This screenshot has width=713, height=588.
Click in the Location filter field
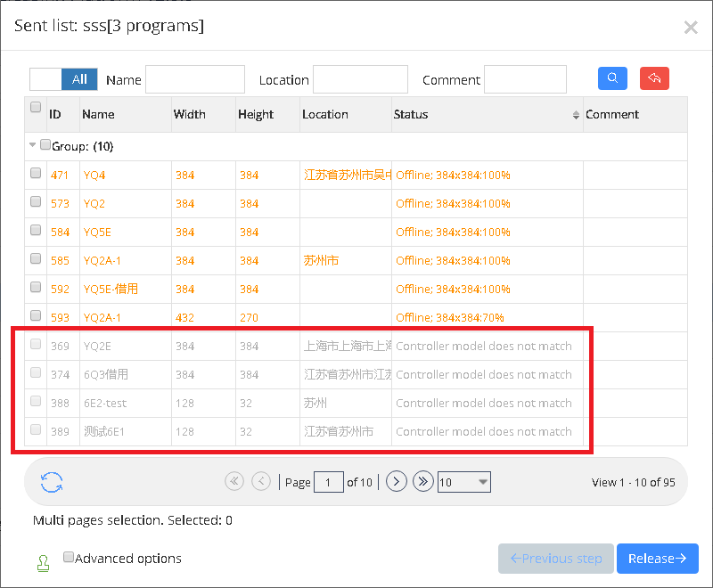click(x=360, y=79)
